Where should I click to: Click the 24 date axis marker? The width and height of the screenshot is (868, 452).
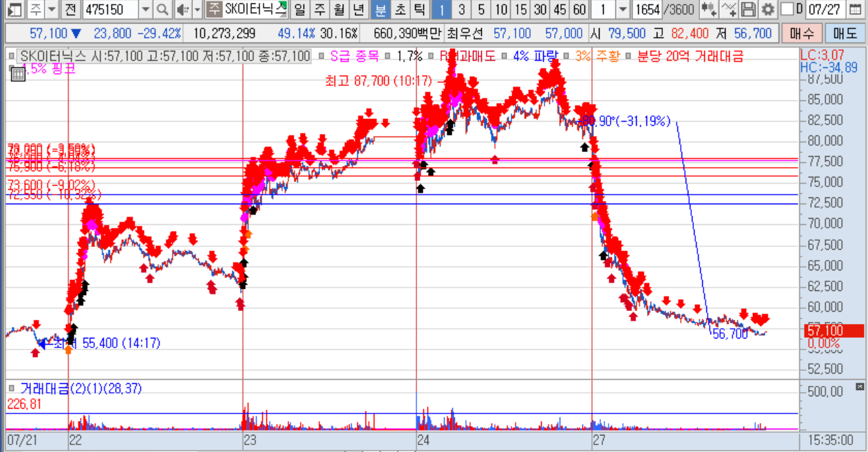(x=423, y=440)
